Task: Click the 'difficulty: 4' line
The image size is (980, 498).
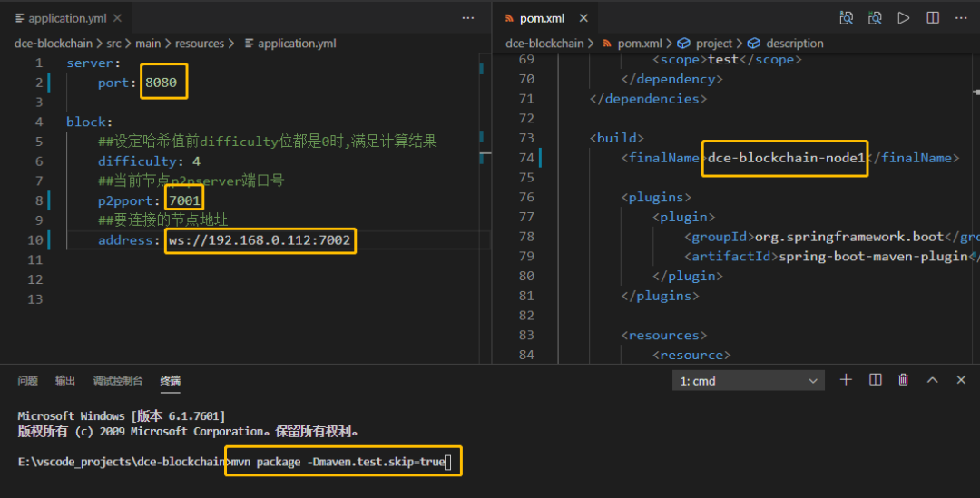Action: (x=149, y=161)
